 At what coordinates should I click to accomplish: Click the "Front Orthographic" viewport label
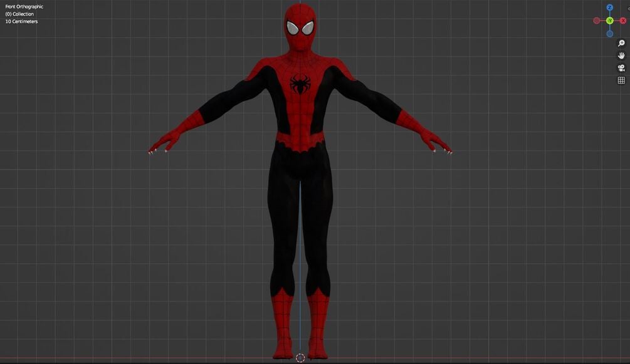click(24, 6)
